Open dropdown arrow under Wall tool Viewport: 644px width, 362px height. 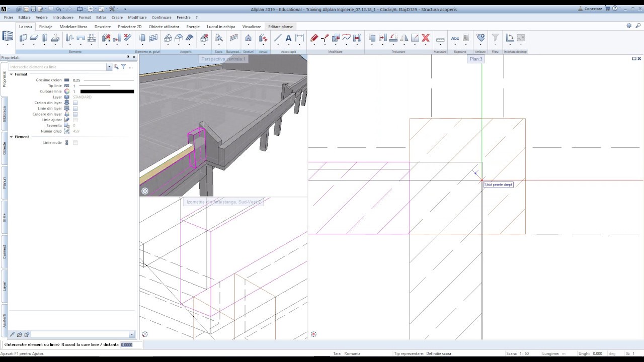pos(23,45)
